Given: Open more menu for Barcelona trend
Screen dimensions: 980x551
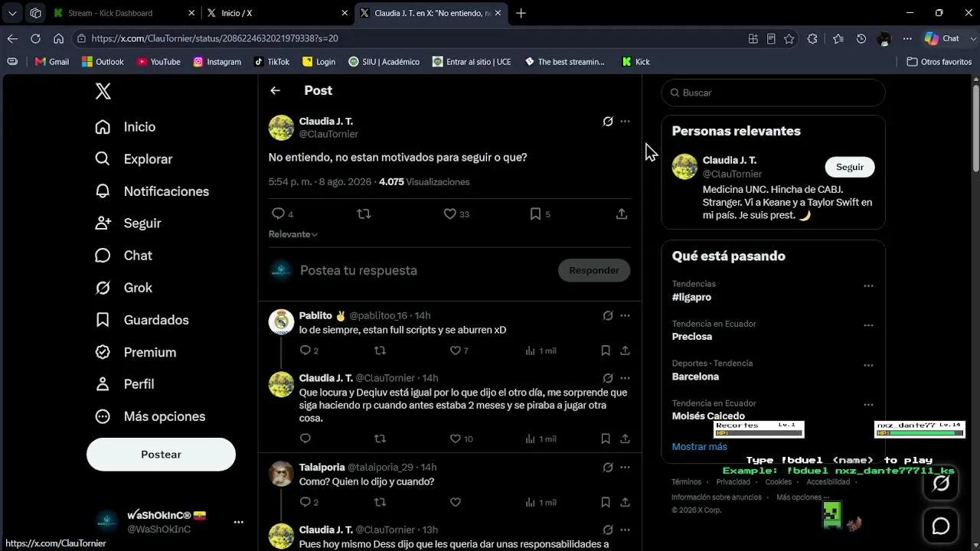Looking at the screenshot, I should pos(868,365).
